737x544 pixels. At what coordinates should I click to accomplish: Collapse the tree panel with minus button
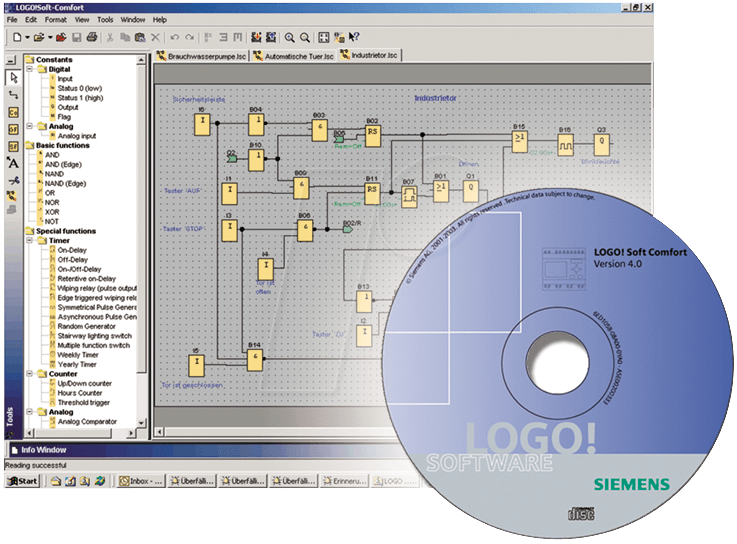[x=13, y=60]
